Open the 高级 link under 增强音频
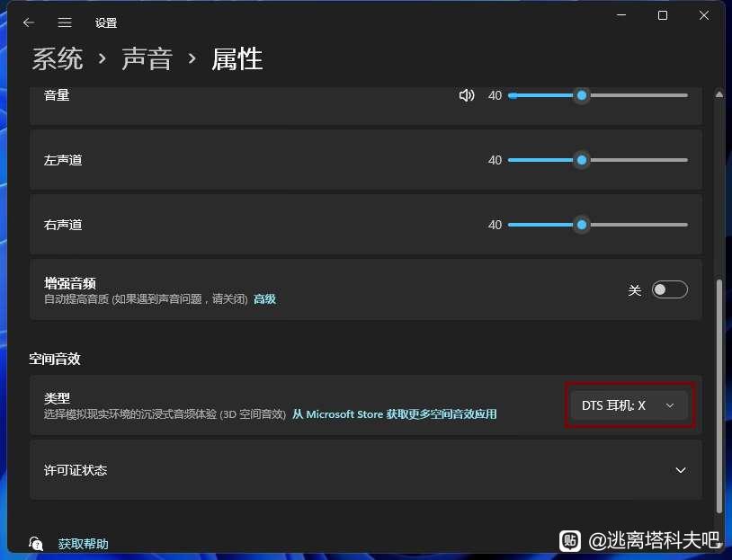This screenshot has width=732, height=560. click(264, 299)
